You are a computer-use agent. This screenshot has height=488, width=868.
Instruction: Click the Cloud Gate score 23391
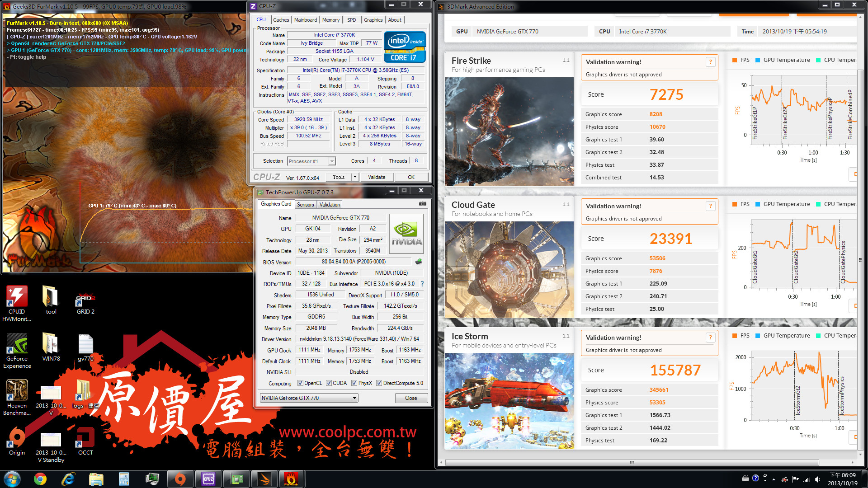pyautogui.click(x=671, y=239)
